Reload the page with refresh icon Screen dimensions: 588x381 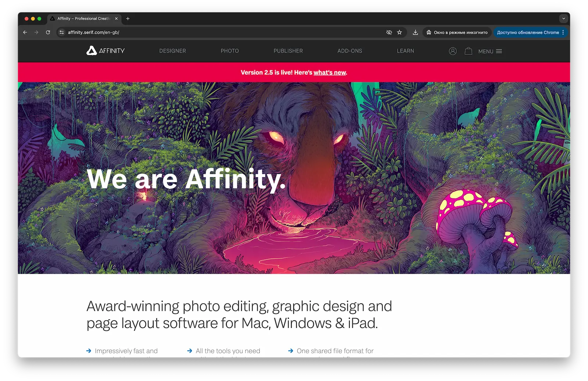(48, 32)
